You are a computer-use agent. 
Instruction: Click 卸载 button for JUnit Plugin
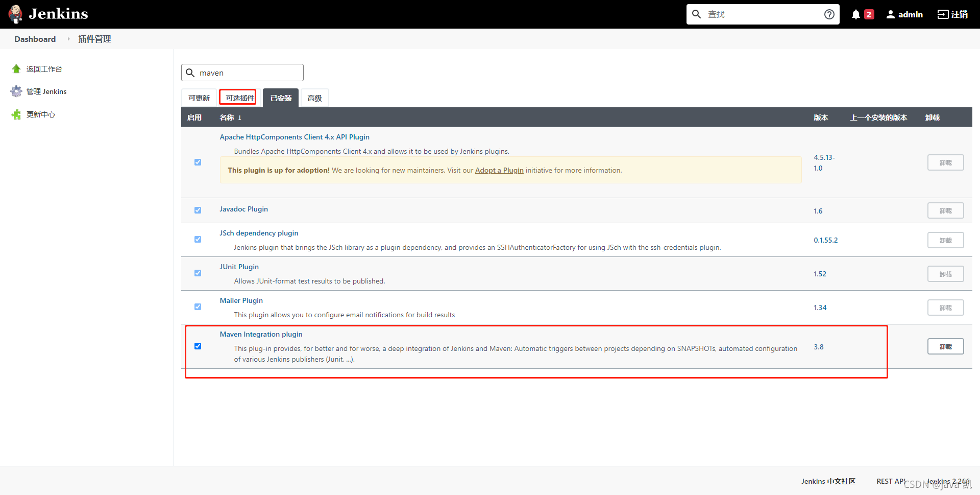[x=945, y=274]
